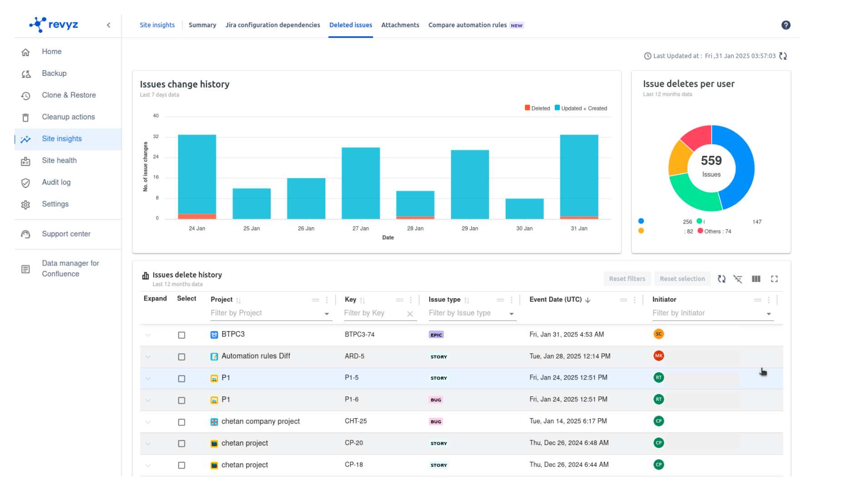Viewport: 868px width, 491px height.
Task: Tick the checkbox for CHT-25
Action: 181,422
